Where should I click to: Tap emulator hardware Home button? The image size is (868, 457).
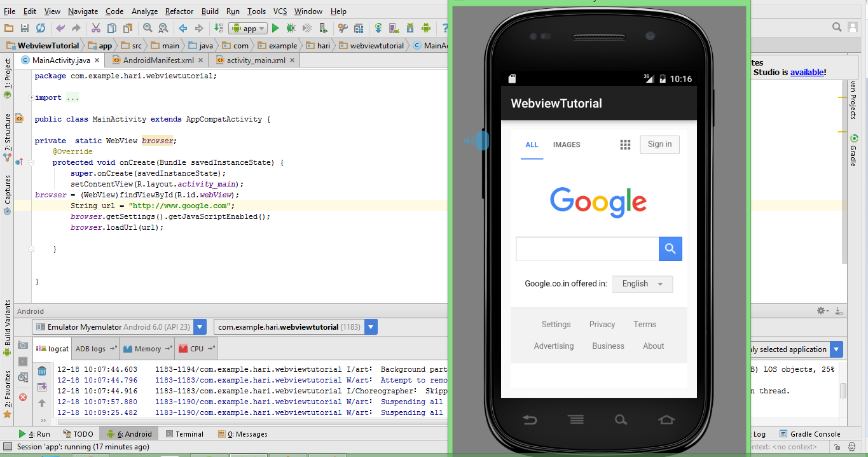666,420
